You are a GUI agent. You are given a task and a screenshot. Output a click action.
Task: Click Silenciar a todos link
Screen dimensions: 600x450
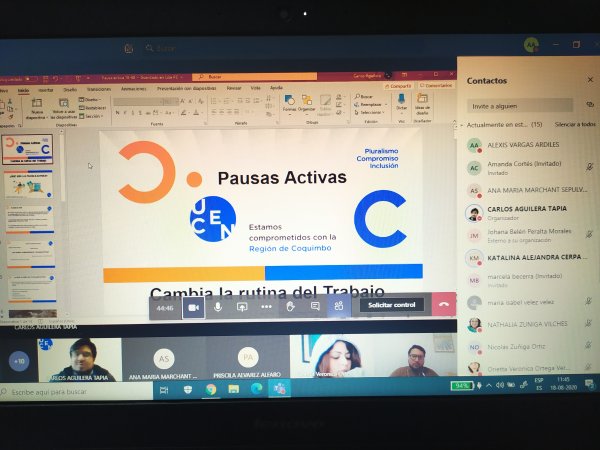click(x=575, y=124)
